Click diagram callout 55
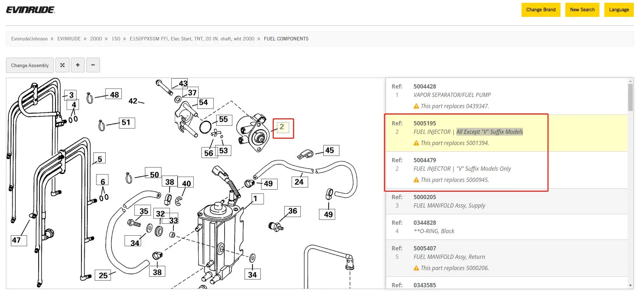Viewport: 644px width, 302px height. click(223, 119)
